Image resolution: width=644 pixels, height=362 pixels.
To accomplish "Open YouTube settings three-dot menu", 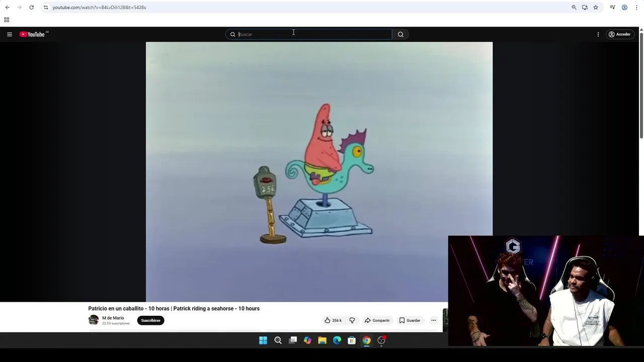I will pos(598,34).
